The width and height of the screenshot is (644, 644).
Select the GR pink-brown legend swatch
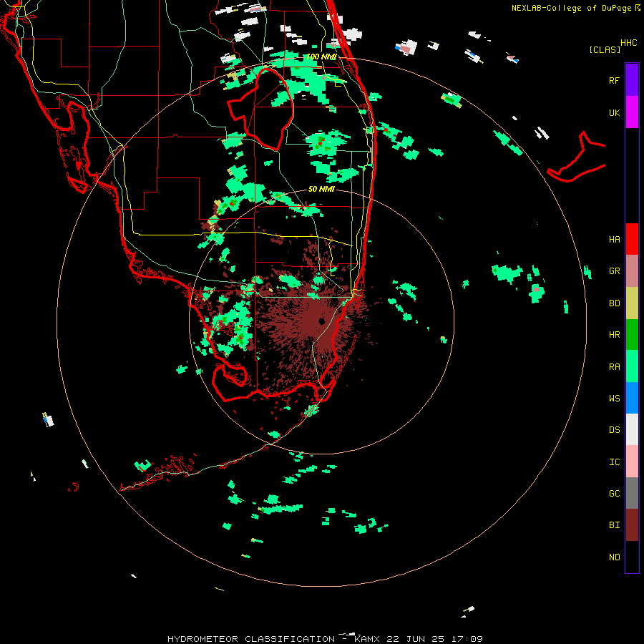click(x=632, y=271)
